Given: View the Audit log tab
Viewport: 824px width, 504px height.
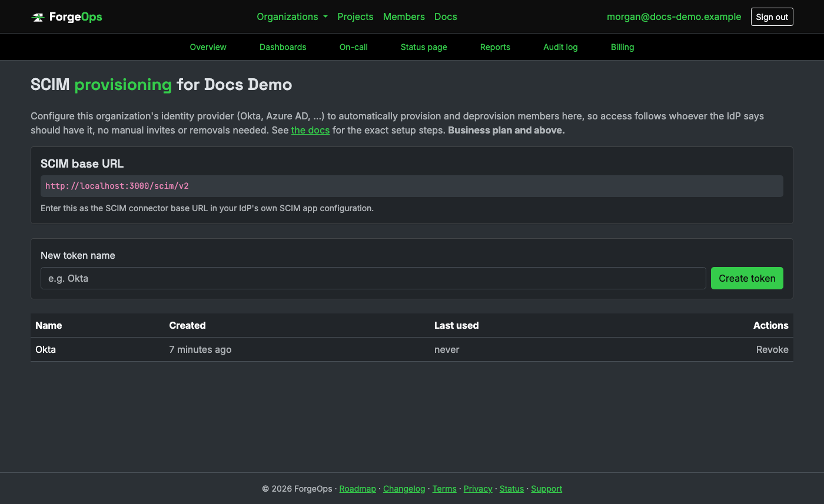Looking at the screenshot, I should tap(560, 47).
